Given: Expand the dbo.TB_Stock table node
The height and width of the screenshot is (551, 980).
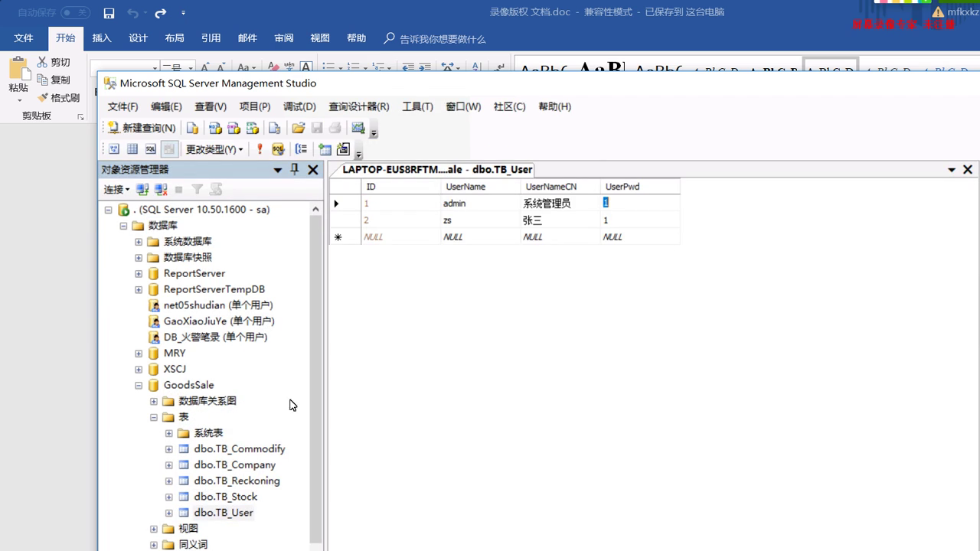Looking at the screenshot, I should pyautogui.click(x=169, y=497).
